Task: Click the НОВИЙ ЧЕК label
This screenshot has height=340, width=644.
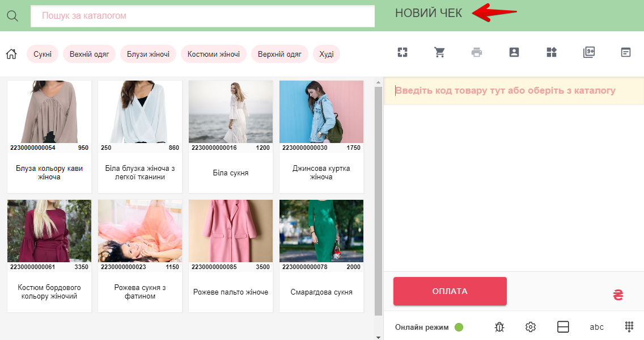Action: click(x=429, y=13)
